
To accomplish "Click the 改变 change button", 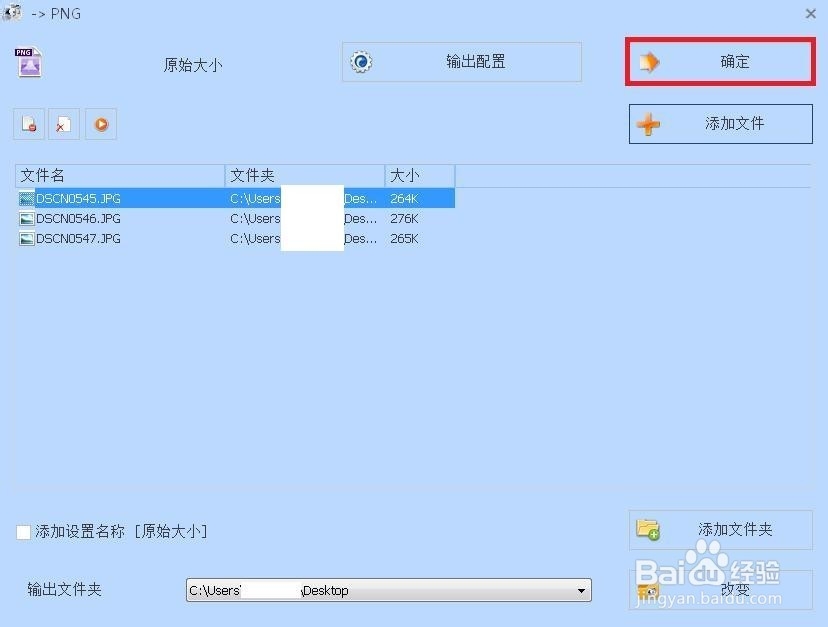I will [735, 590].
